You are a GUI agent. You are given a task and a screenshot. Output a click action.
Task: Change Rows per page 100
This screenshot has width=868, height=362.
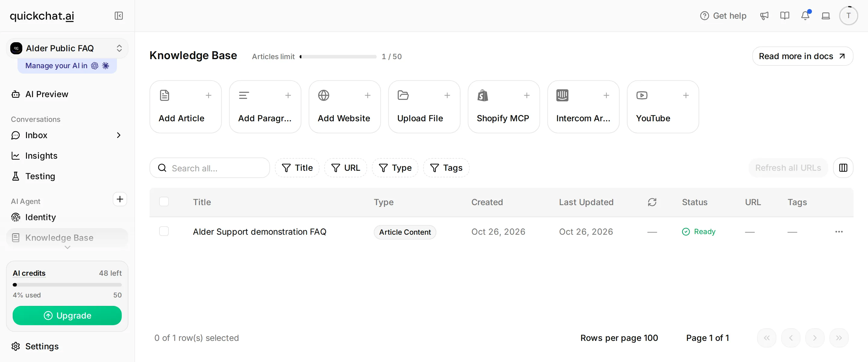coord(619,338)
